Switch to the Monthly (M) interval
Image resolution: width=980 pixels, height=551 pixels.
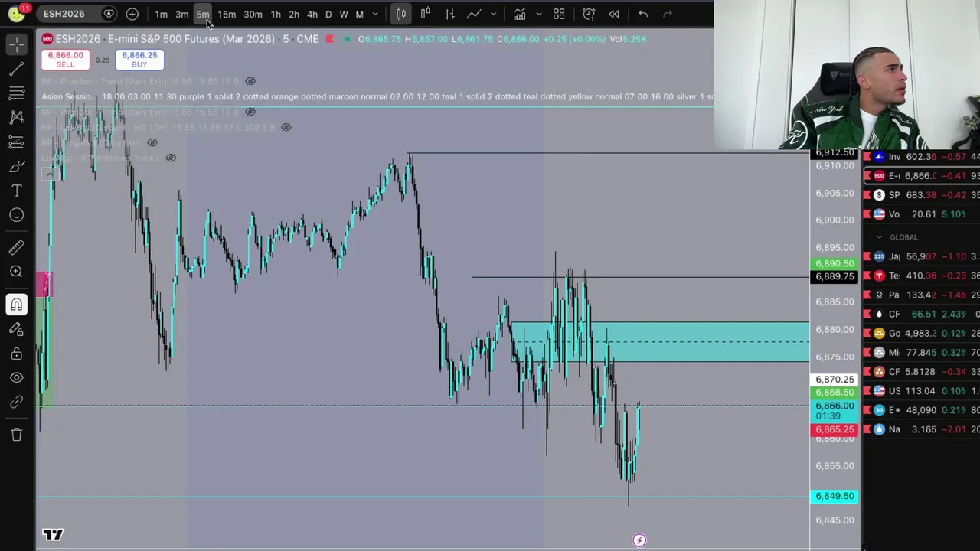[359, 14]
